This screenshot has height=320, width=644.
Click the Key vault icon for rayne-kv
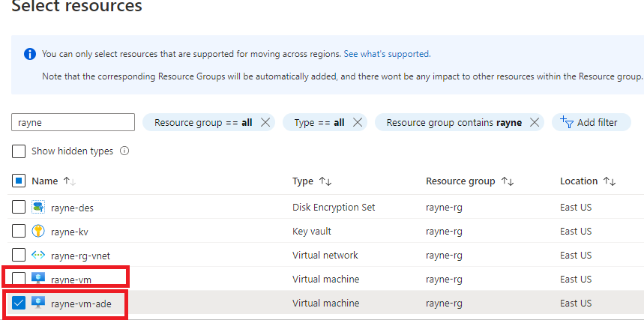38,232
